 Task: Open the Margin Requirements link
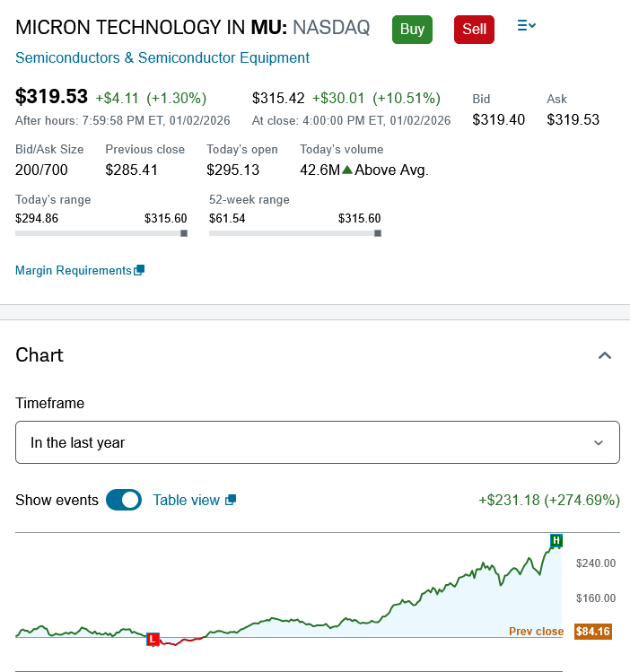coord(74,271)
